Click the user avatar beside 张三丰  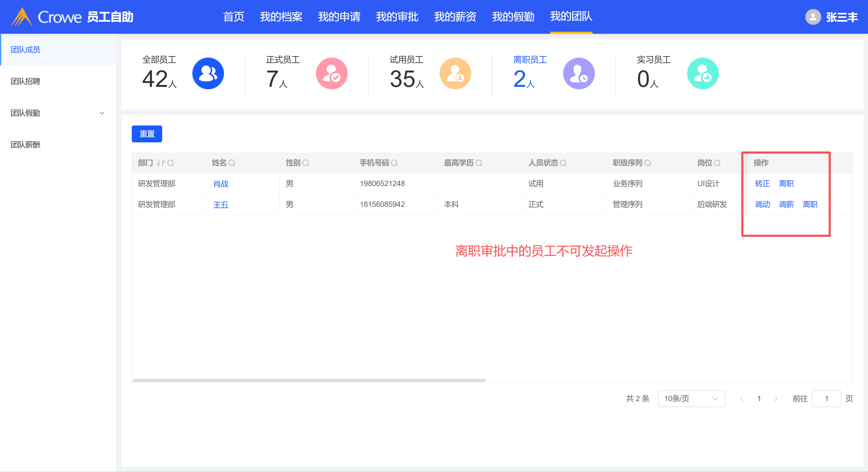pos(813,17)
